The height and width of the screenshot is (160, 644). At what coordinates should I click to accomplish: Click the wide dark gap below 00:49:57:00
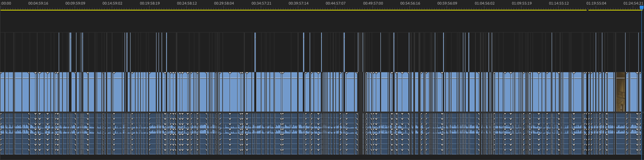pyautogui.click(x=361, y=92)
